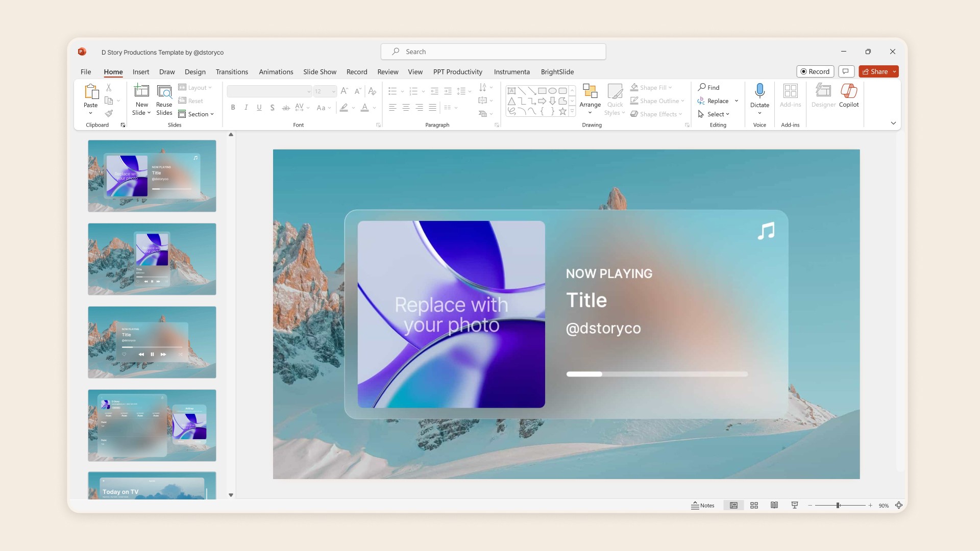The width and height of the screenshot is (980, 551).
Task: Toggle Italic formatting
Action: [246, 107]
